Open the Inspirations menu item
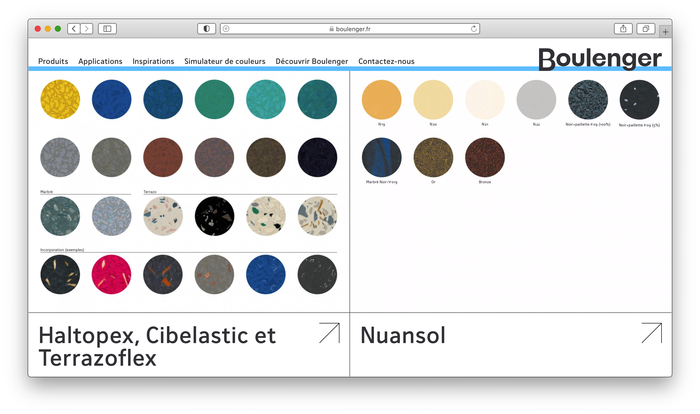This screenshot has width=700, height=414. pyautogui.click(x=153, y=61)
